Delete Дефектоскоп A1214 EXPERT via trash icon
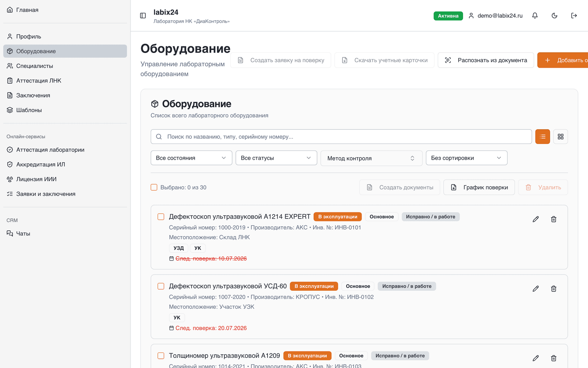The width and height of the screenshot is (588, 368). 553,219
